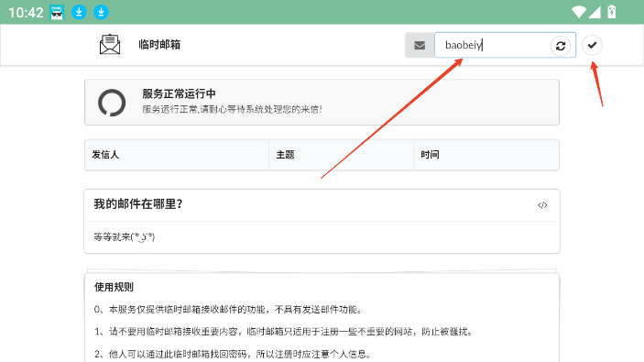The image size is (644, 362).
Task: Click the loading spinner circle in the service status box
Action: pyautogui.click(x=112, y=103)
